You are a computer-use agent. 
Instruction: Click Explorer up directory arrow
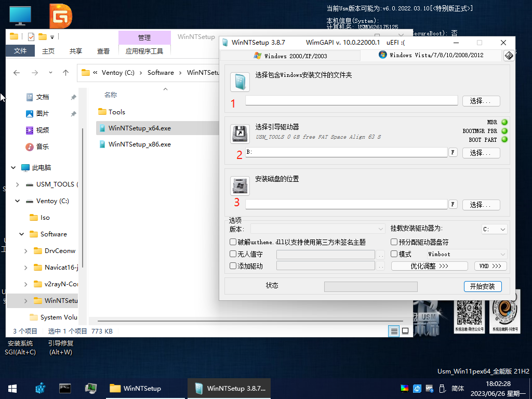(66, 73)
